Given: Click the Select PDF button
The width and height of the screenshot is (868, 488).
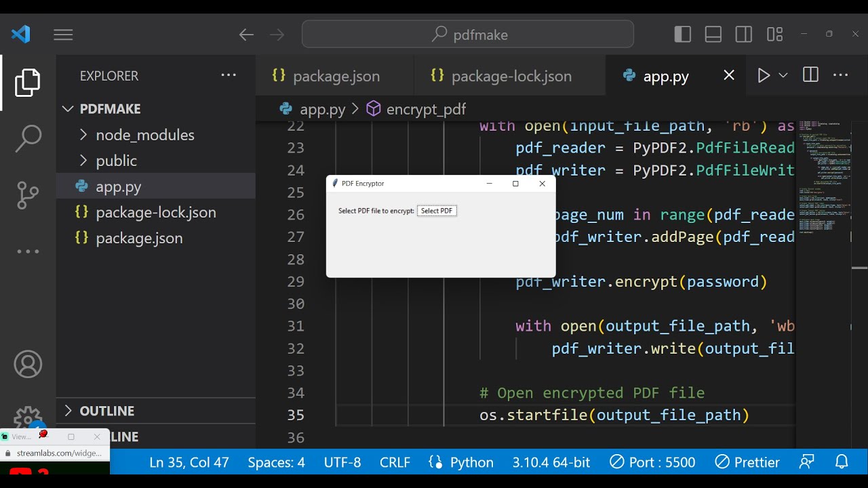Looking at the screenshot, I should click(437, 211).
